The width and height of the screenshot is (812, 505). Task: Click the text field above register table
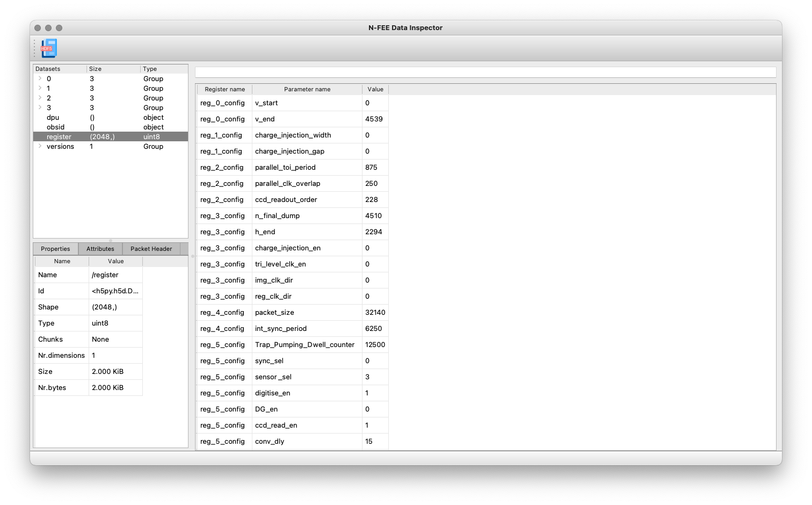point(485,72)
